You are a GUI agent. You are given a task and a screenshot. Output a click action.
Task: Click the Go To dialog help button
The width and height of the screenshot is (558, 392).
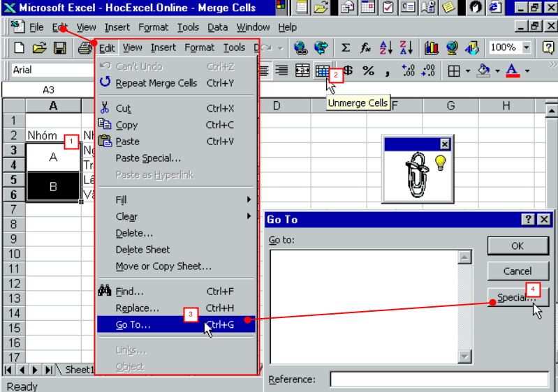pyautogui.click(x=528, y=220)
